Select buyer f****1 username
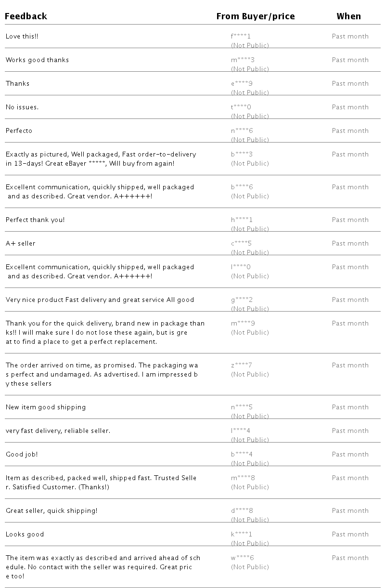 pos(241,36)
